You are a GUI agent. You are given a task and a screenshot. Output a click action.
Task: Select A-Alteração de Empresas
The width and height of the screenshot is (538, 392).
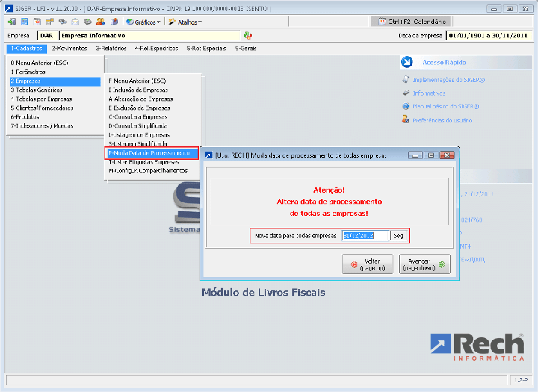click(x=152, y=99)
